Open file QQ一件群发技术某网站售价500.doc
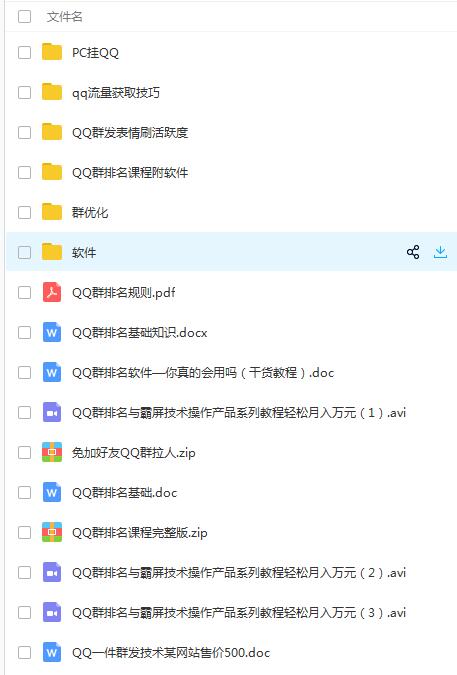This screenshot has width=457, height=675. tap(171, 653)
